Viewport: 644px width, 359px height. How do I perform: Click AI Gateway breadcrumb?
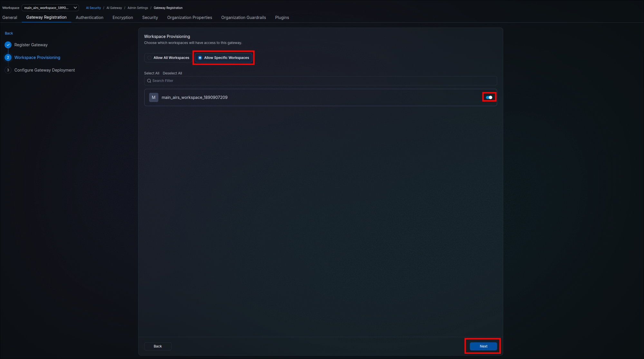point(114,8)
